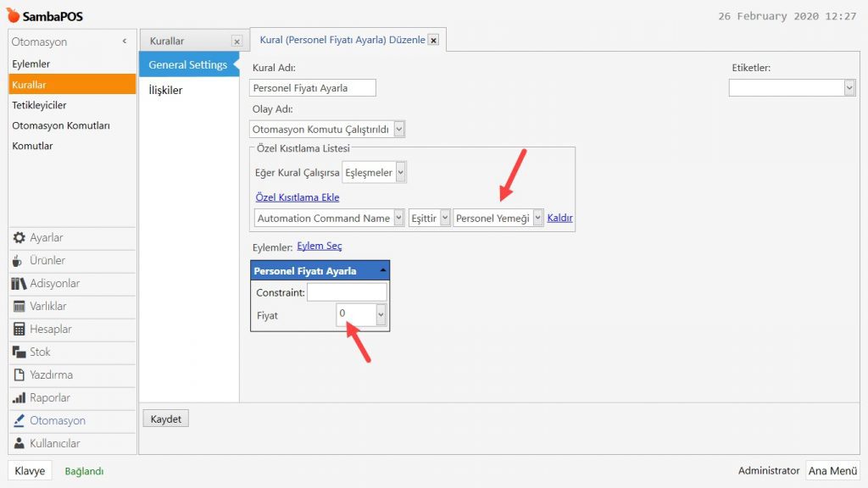Click the Ürünler coffee cup icon

(19, 261)
